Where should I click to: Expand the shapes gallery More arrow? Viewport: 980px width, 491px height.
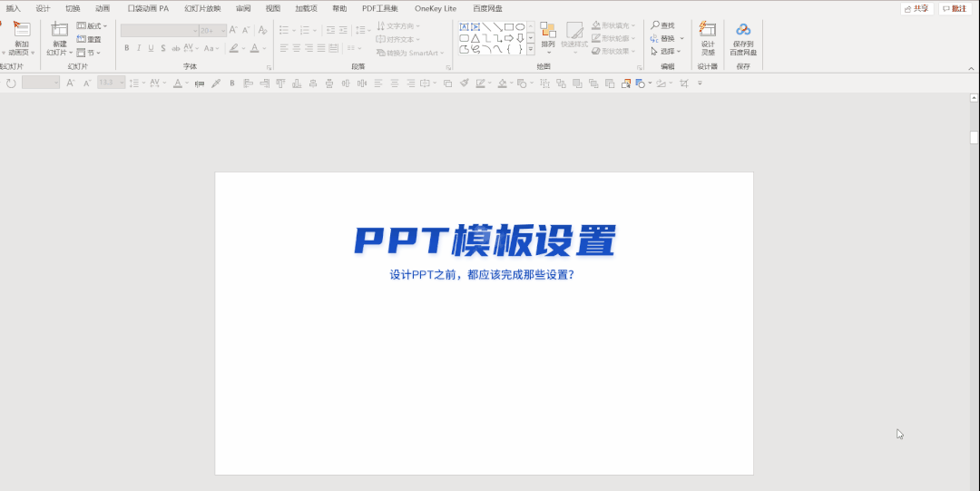[x=531, y=49]
